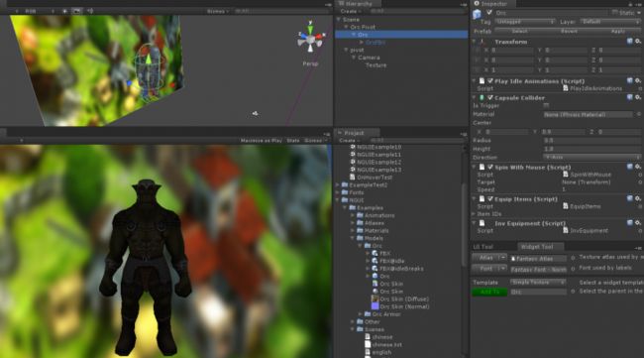Expand the Fonts folder
This screenshot has width=644, height=358.
point(338,192)
